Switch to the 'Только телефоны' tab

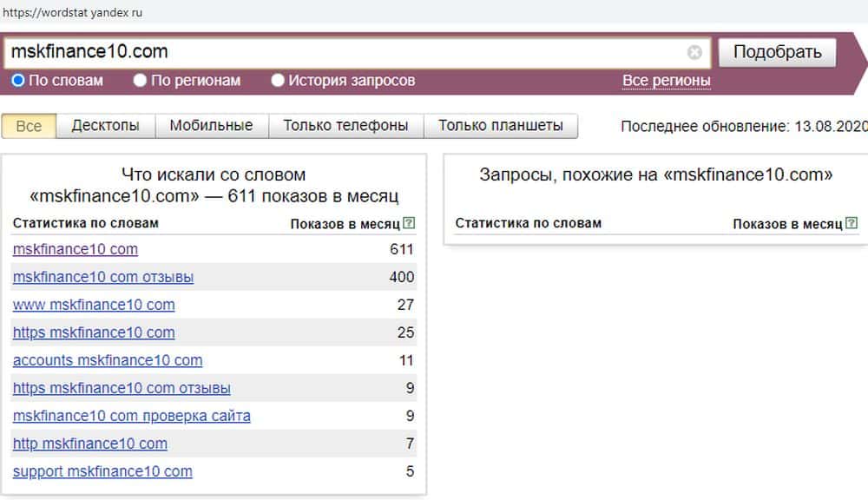(345, 126)
